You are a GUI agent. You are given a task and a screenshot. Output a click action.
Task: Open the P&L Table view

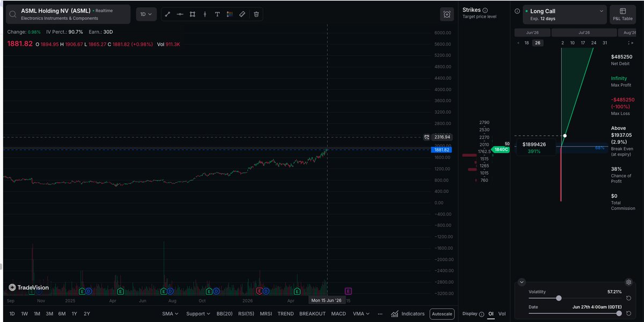(x=623, y=14)
